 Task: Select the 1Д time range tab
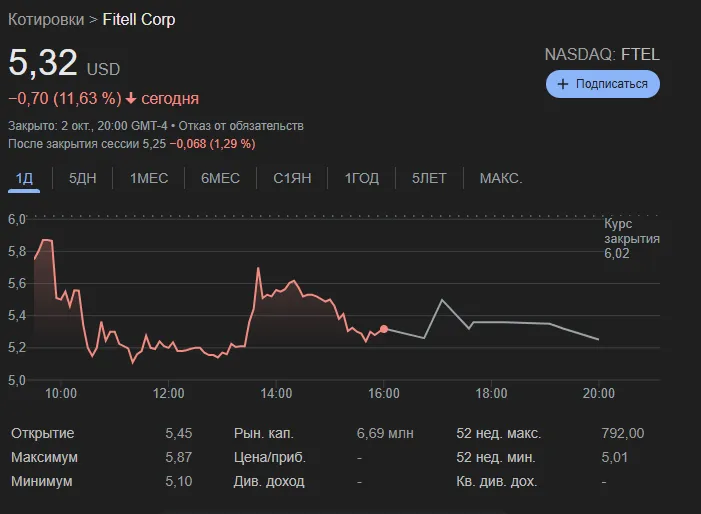coord(24,178)
